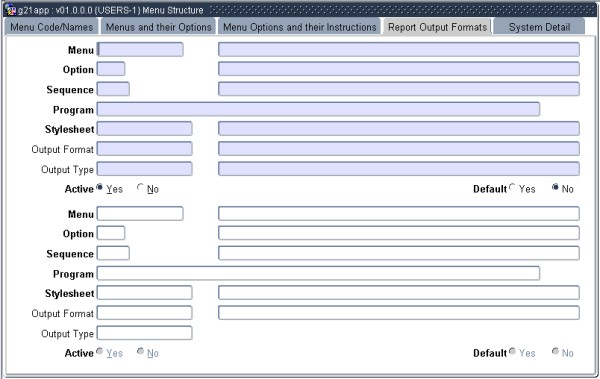
Task: Focus the first record Output Format field
Action: click(x=145, y=149)
